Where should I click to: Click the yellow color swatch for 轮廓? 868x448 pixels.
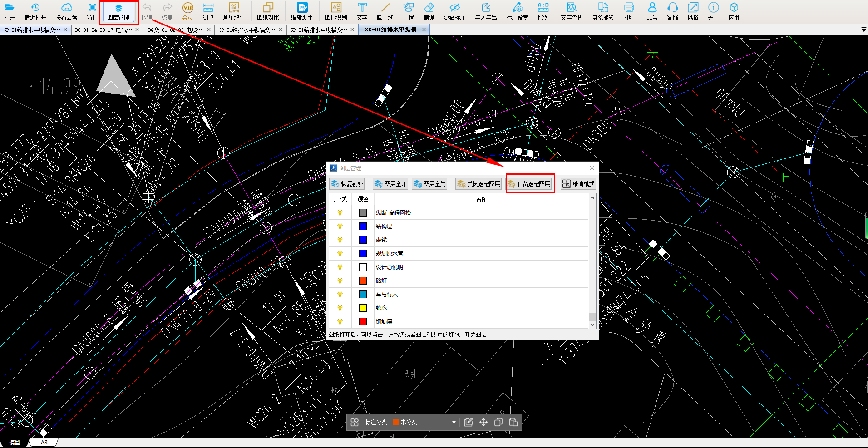click(x=363, y=308)
